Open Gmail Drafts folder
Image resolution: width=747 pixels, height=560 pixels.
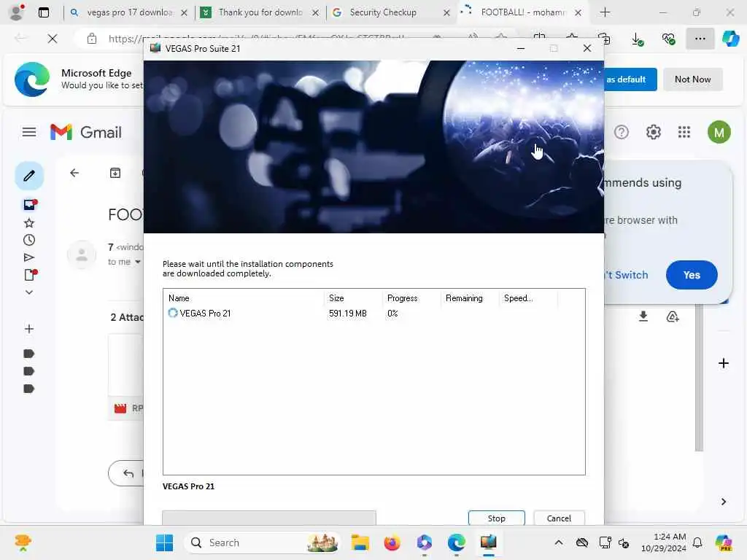pyautogui.click(x=29, y=275)
